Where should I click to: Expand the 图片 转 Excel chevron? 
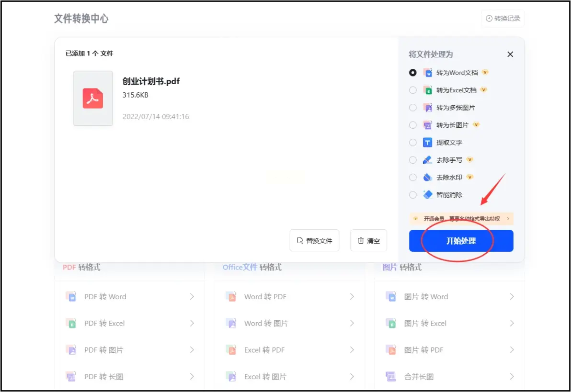point(512,323)
